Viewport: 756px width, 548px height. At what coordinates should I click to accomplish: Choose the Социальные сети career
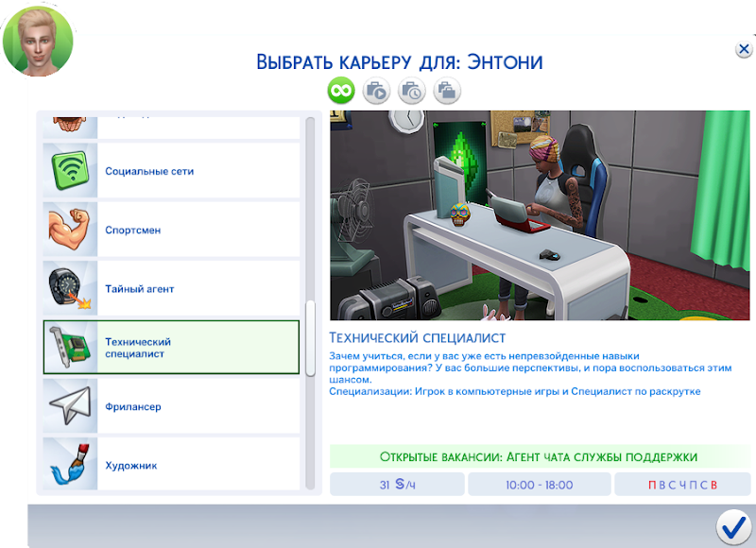point(171,171)
